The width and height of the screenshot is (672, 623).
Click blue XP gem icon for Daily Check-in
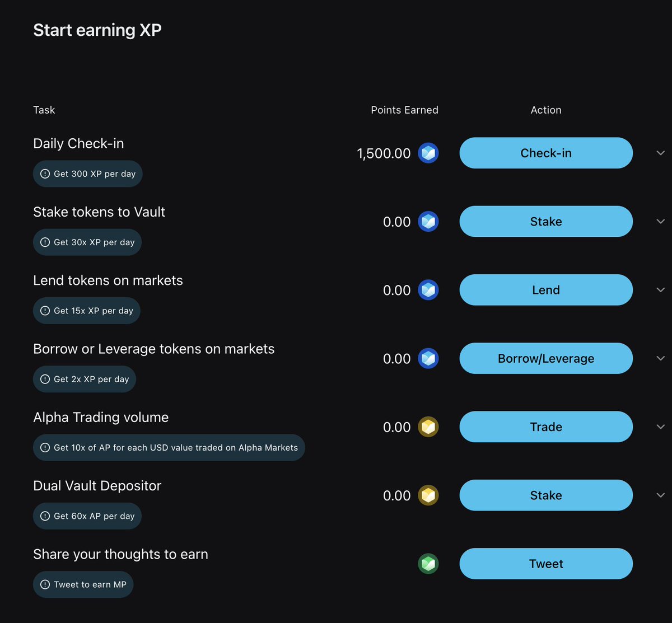tap(428, 153)
